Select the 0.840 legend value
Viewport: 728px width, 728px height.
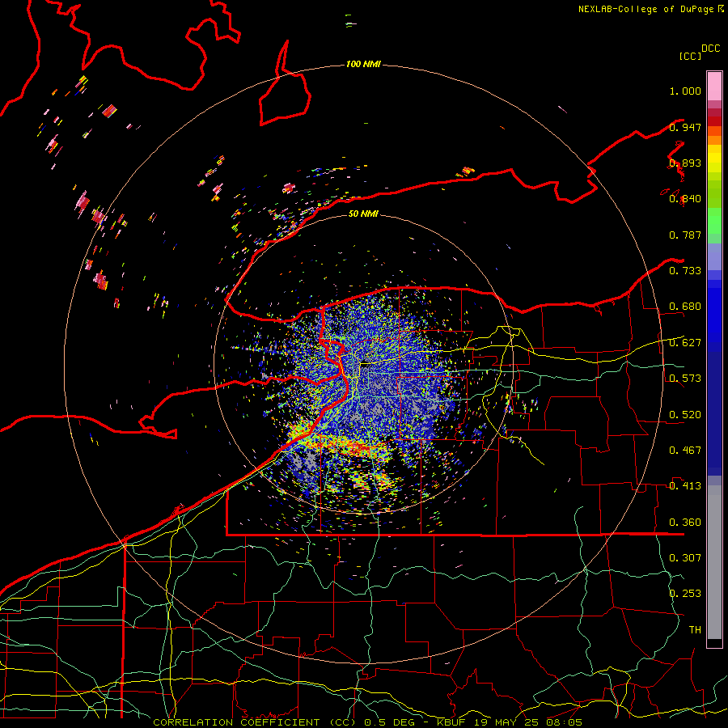point(685,199)
